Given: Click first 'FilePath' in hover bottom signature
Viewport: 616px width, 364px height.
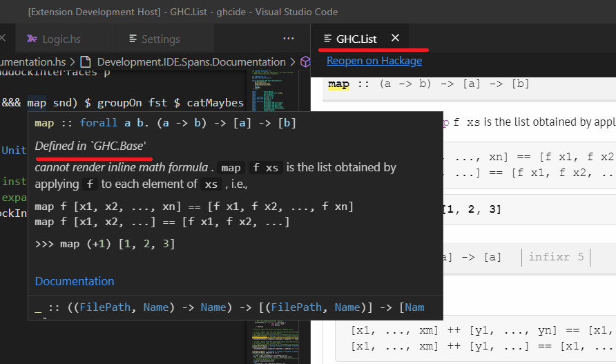Looking at the screenshot, I should point(105,307).
